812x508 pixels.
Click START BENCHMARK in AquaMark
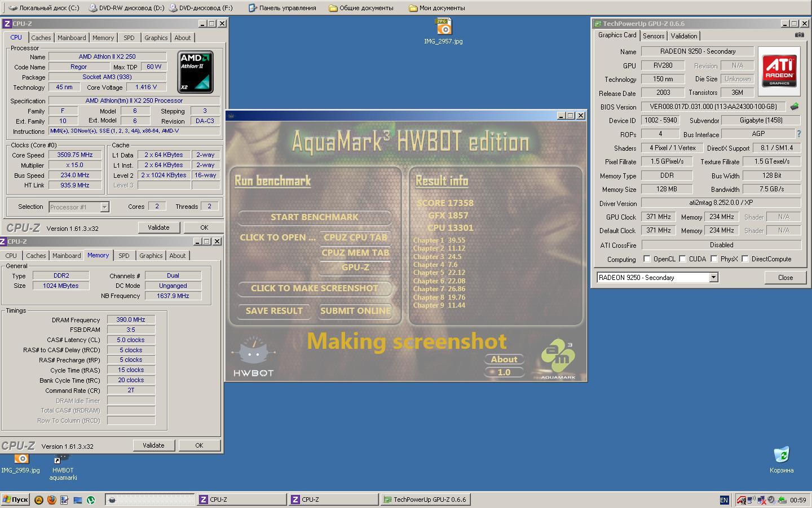[x=314, y=217]
